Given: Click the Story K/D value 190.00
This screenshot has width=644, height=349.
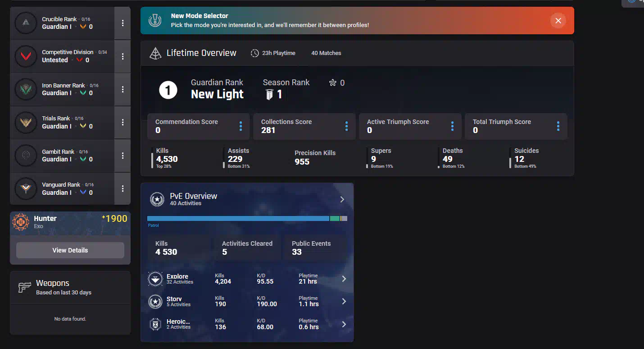Looking at the screenshot, I should tap(267, 304).
